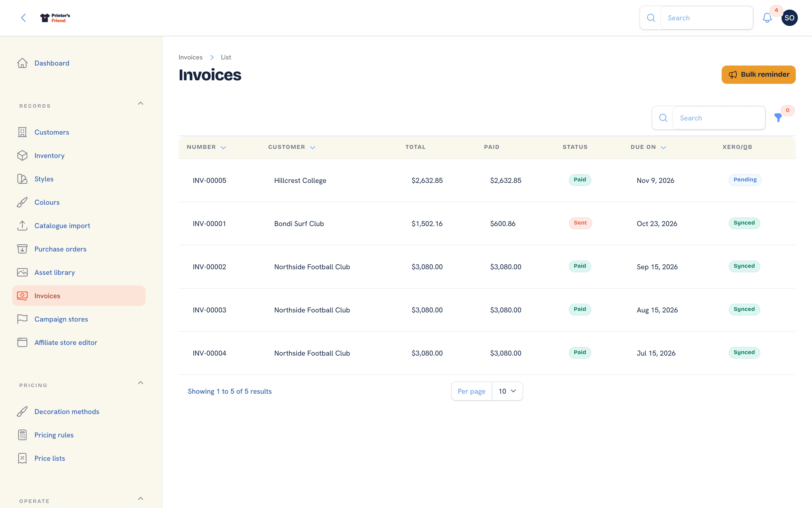This screenshot has width=812, height=508.
Task: Click the Invoices breadcrumb link
Action: coord(190,57)
